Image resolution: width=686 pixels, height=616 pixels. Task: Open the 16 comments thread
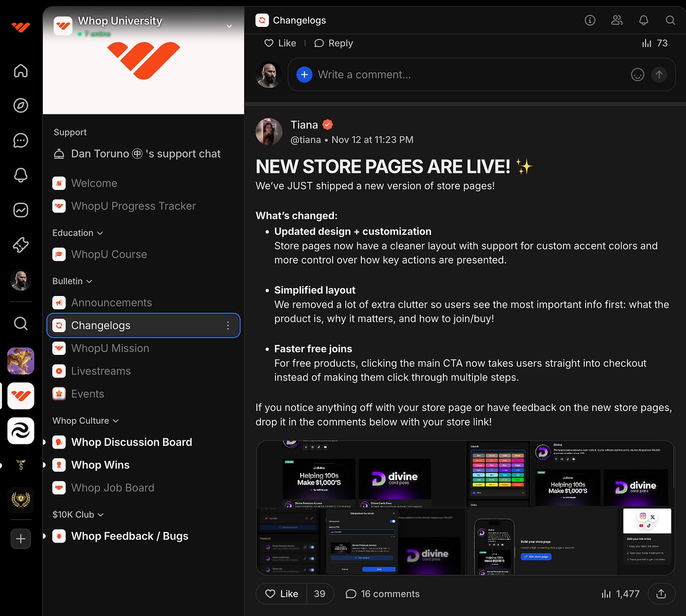click(x=382, y=594)
